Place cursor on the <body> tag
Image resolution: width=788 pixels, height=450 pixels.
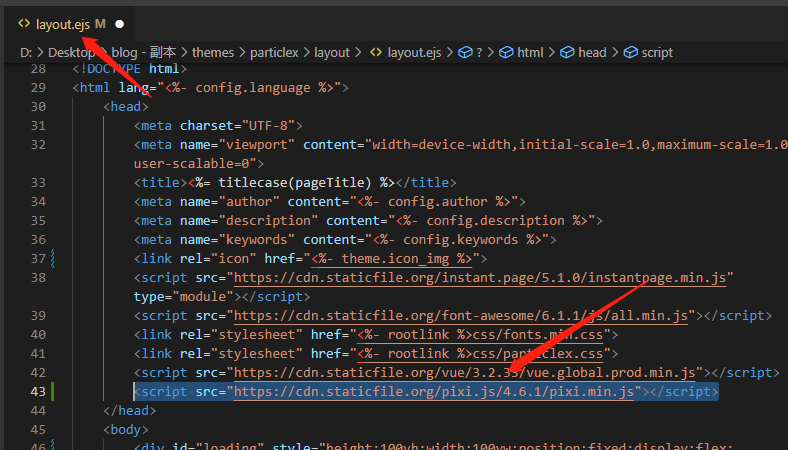point(126,429)
